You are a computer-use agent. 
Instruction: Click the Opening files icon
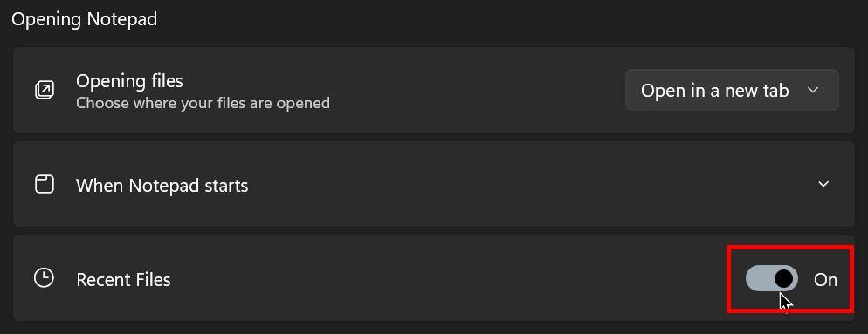tap(45, 90)
